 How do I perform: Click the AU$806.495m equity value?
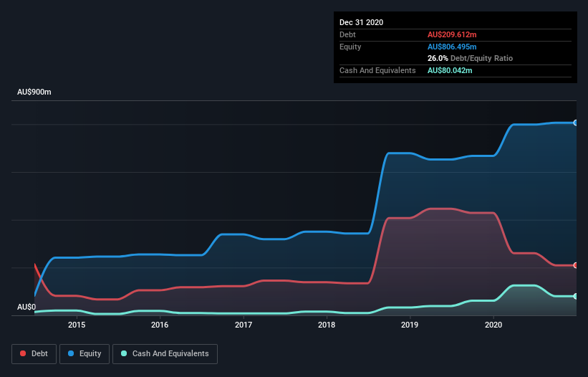pyautogui.click(x=452, y=47)
